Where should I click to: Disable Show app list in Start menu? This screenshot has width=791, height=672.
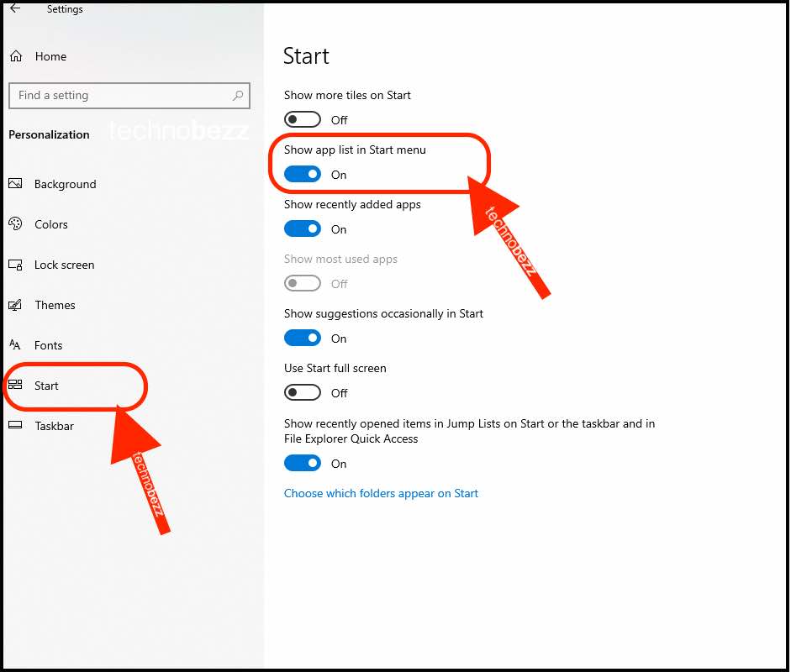(302, 175)
